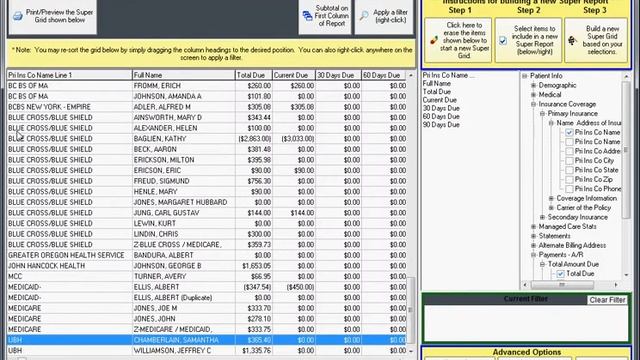This screenshot has width=640, height=360.
Task: Click the build icon in Step 3
Action: click(572, 40)
